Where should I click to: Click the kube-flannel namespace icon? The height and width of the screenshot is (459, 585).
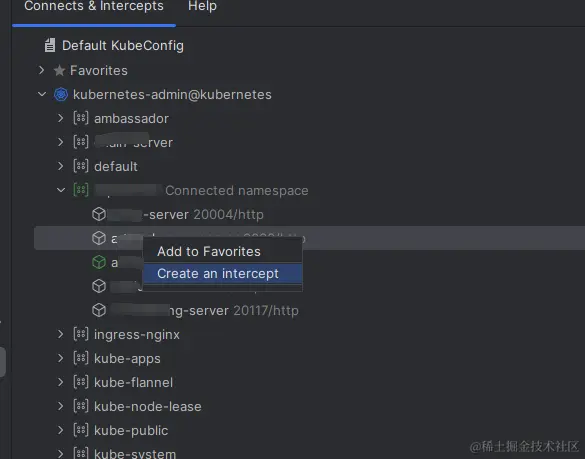(x=81, y=382)
